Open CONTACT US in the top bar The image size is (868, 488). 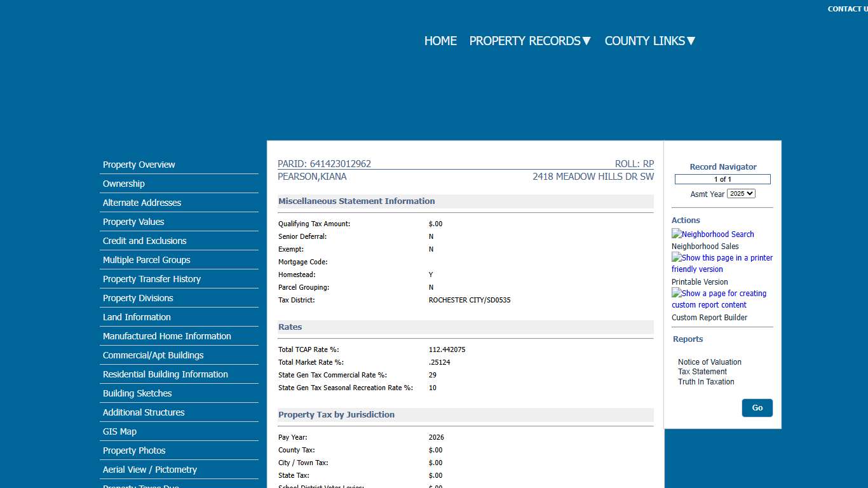click(x=848, y=8)
